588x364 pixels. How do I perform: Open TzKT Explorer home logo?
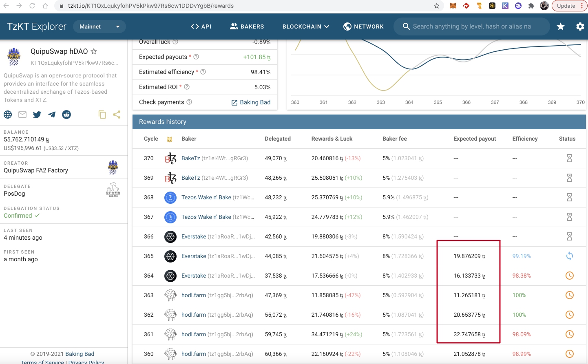[x=37, y=26]
